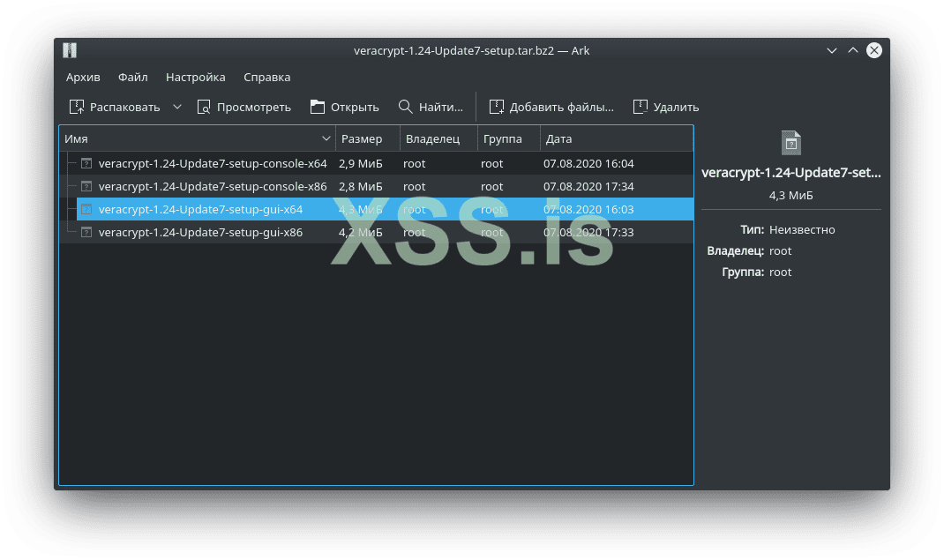Sort by the Дата column header
944x560 pixels.
pos(617,139)
